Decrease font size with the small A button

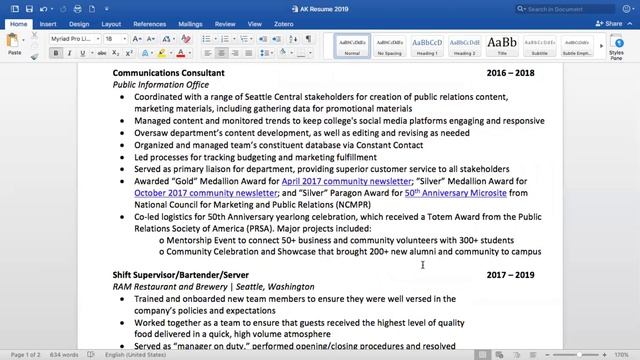coord(151,39)
